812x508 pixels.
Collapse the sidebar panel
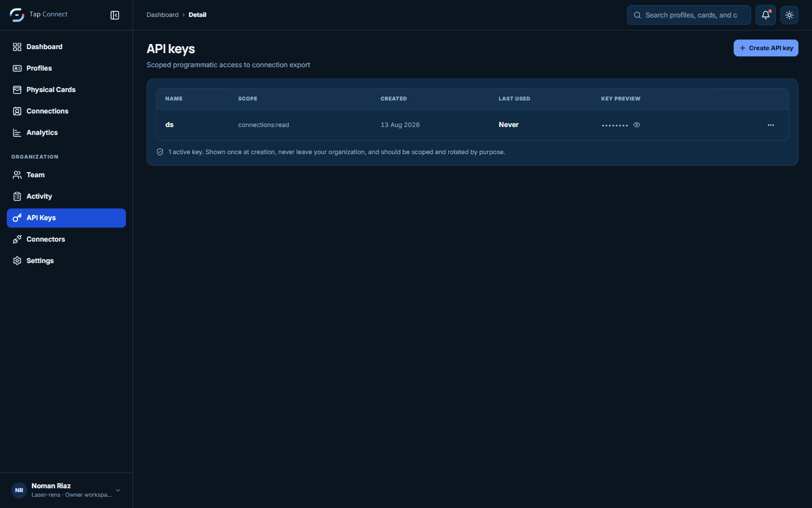[115, 15]
